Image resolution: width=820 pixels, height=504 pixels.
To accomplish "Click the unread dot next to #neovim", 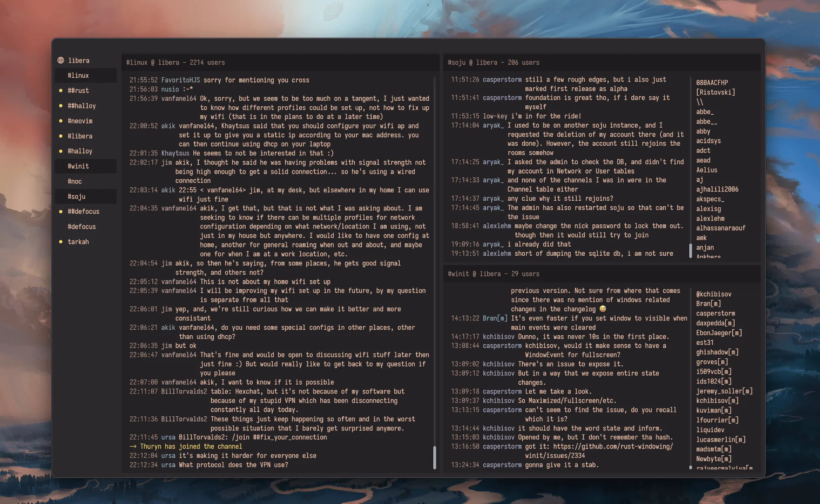I will (x=61, y=121).
